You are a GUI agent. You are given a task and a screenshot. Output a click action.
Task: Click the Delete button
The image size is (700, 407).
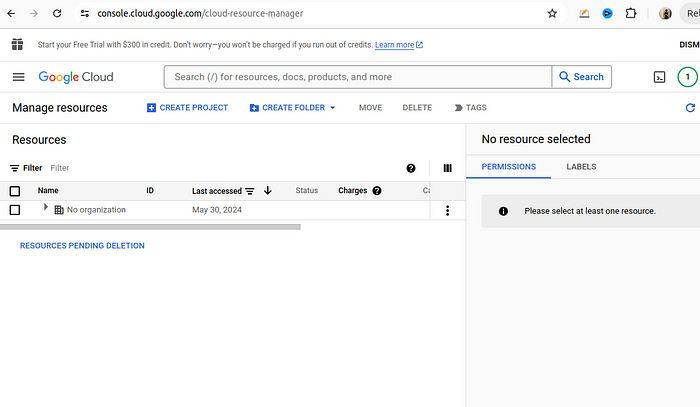tap(417, 108)
